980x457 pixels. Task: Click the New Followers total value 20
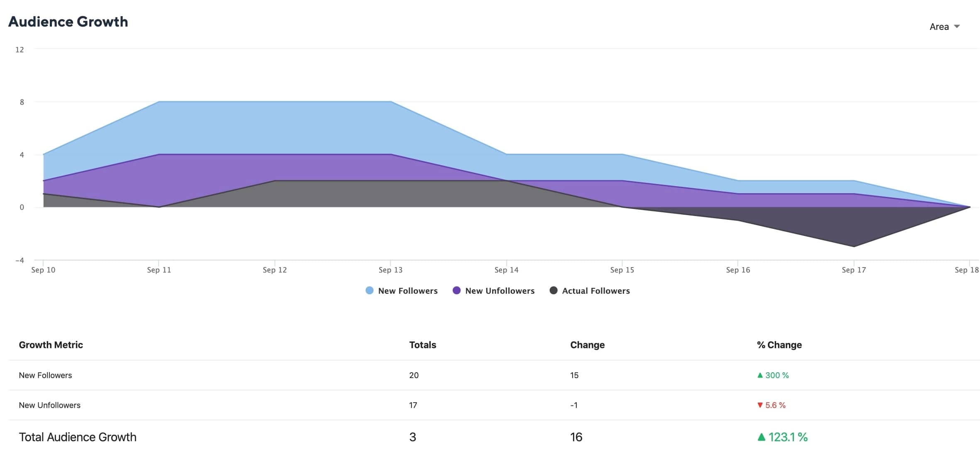point(414,375)
